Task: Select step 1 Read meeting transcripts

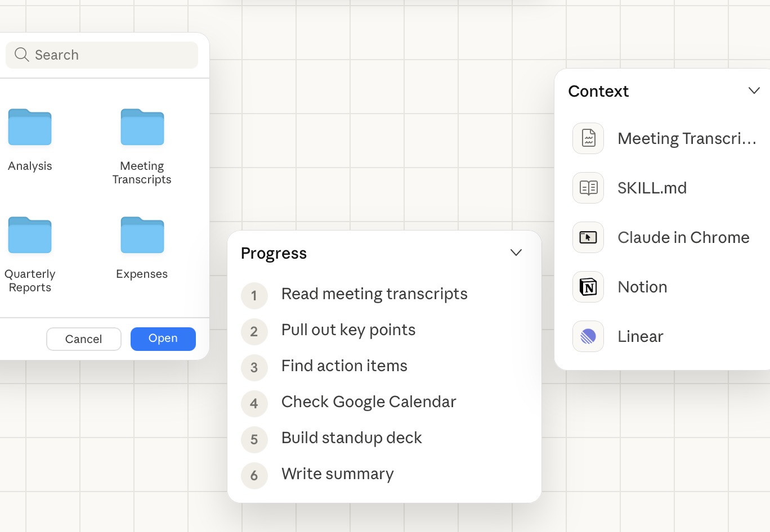Action: [x=374, y=294]
